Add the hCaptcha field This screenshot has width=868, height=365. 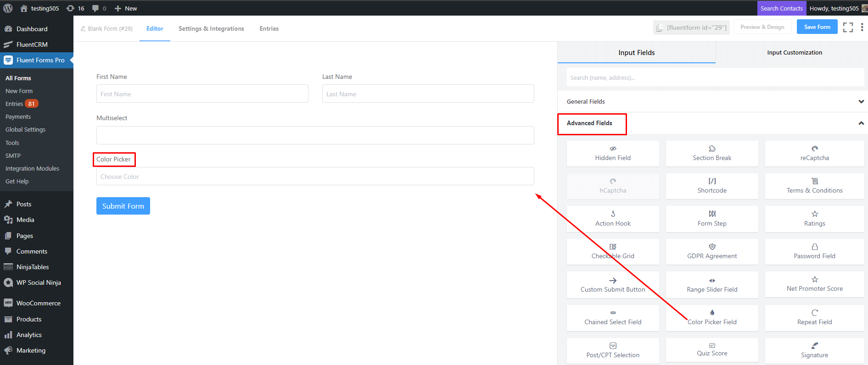(613, 186)
